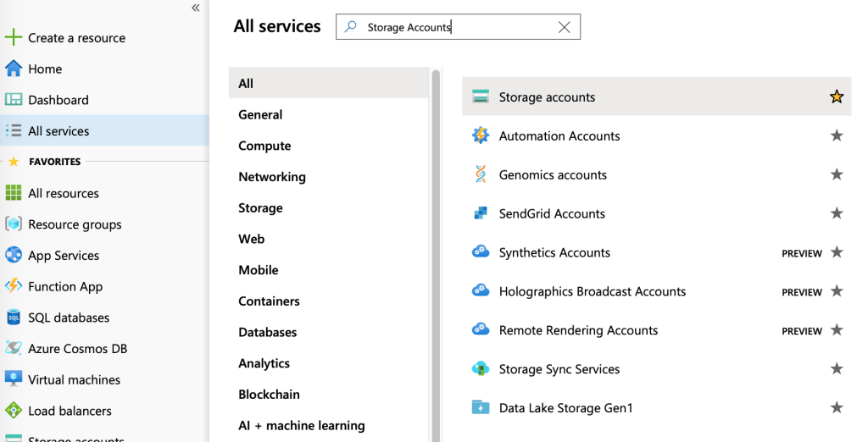Collapse the sidebar with the double chevron
The width and height of the screenshot is (868, 442).
point(196,8)
